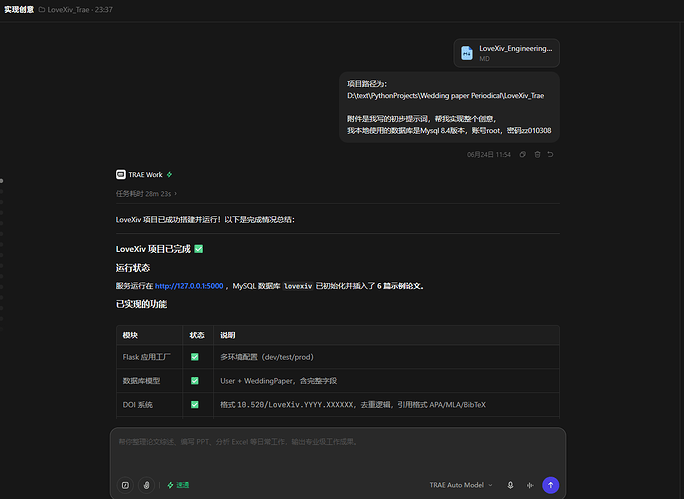Click the project path text in user message
684x499 pixels.
[x=445, y=96]
